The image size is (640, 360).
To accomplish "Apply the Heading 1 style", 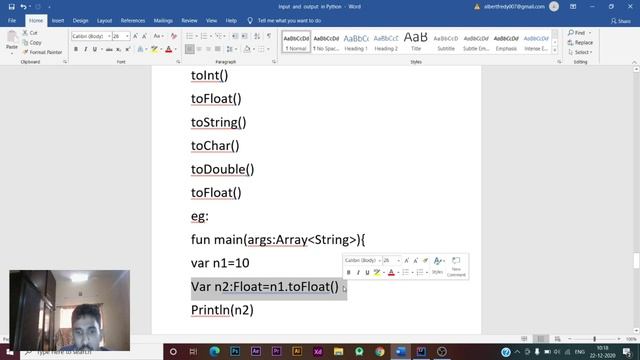I will [x=356, y=42].
